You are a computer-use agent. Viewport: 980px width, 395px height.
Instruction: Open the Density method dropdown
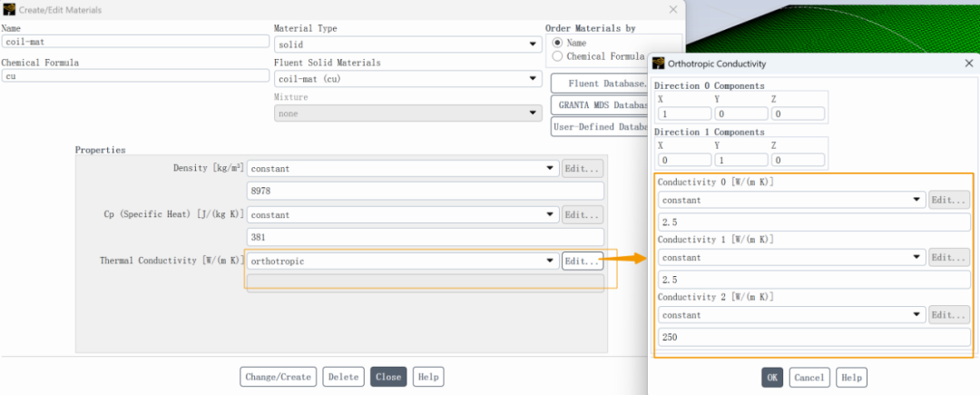[403, 169]
